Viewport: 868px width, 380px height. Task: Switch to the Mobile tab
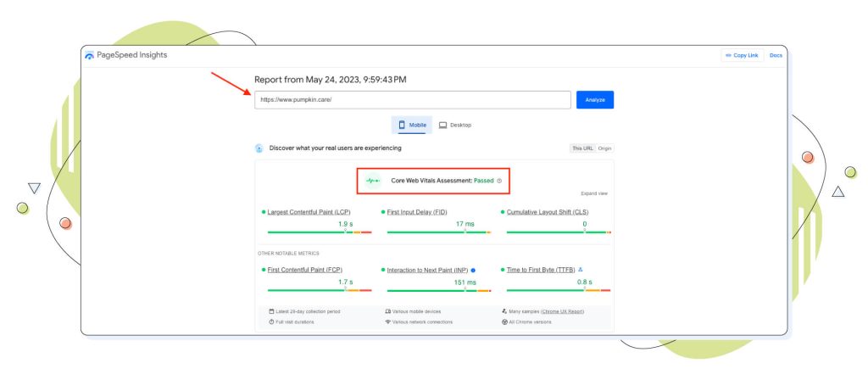412,126
